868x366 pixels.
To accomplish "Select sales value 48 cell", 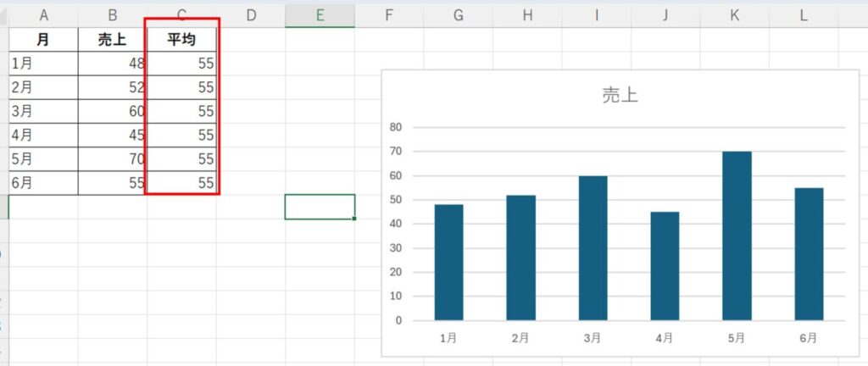I will click(113, 64).
